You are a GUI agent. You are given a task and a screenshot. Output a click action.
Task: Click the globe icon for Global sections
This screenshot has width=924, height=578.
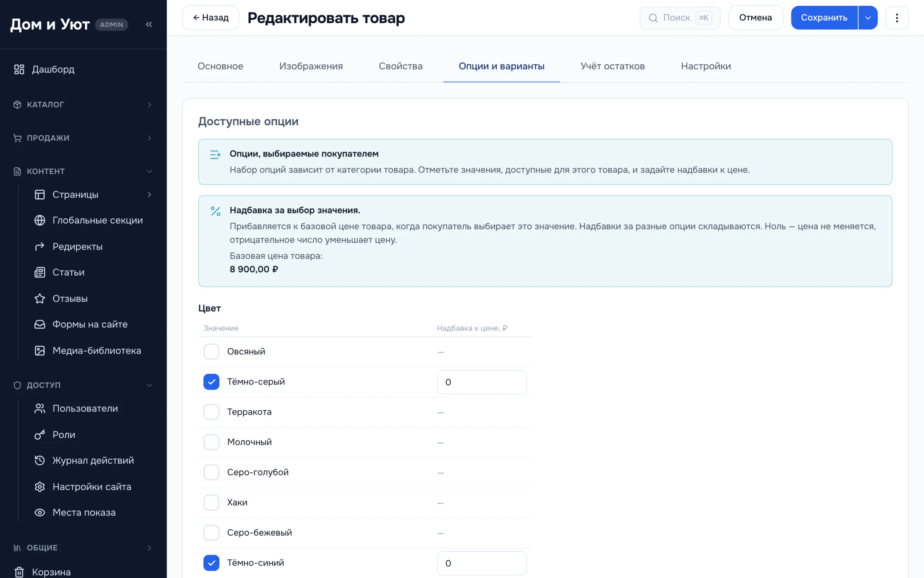click(40, 220)
